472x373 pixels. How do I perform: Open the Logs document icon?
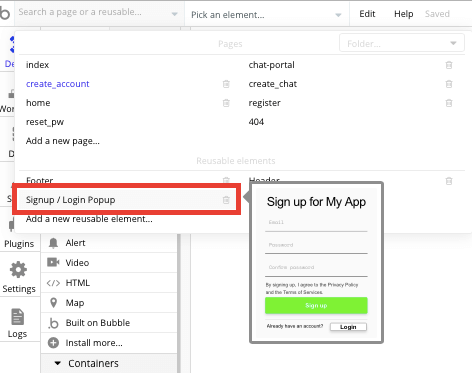coord(18,317)
